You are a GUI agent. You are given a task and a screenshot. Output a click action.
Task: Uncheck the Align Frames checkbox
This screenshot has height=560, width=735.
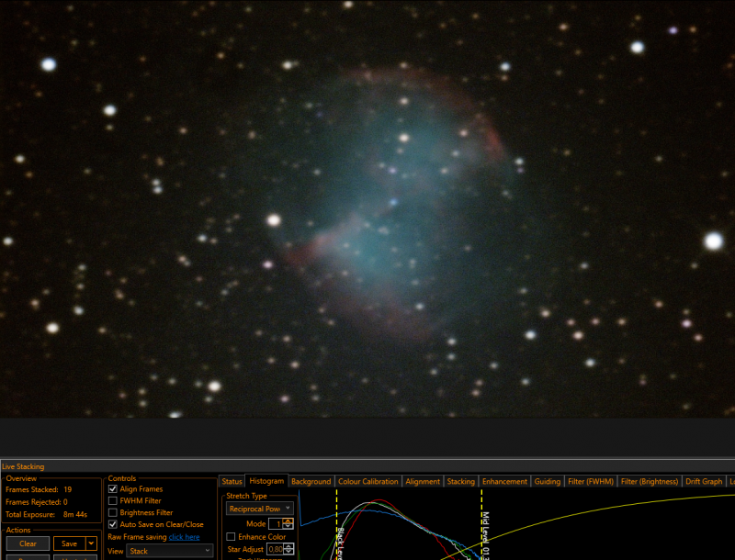tap(113, 488)
